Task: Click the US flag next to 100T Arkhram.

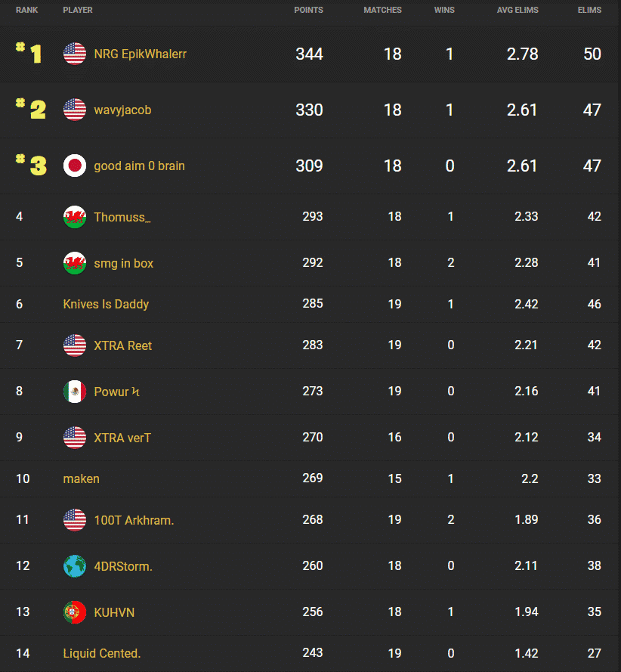Action: click(x=75, y=520)
